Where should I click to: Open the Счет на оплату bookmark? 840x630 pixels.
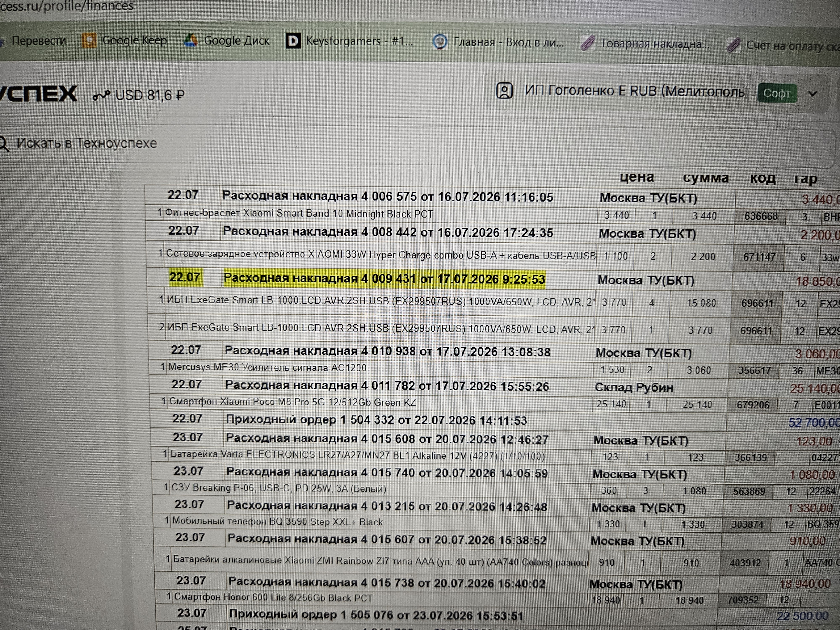click(x=782, y=46)
